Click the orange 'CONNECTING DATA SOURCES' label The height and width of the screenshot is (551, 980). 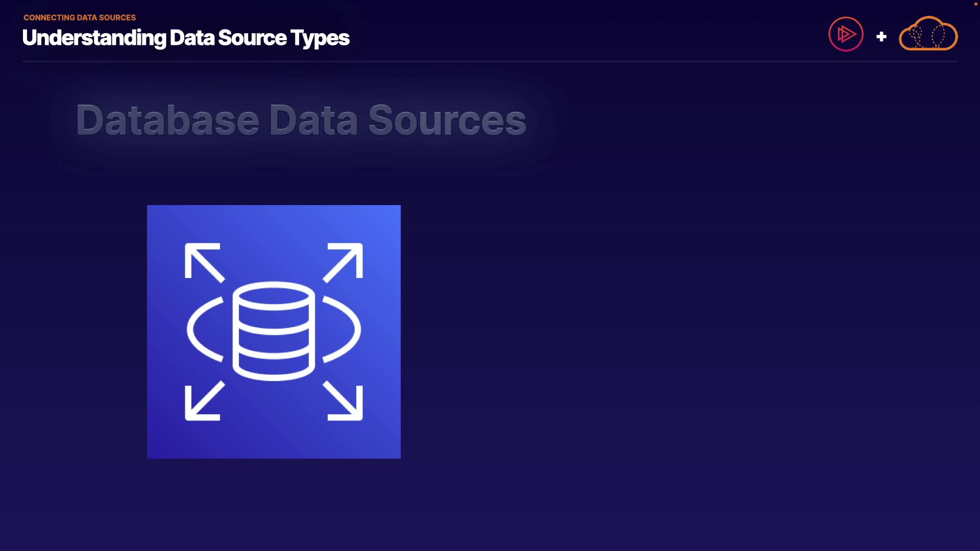pyautogui.click(x=80, y=17)
